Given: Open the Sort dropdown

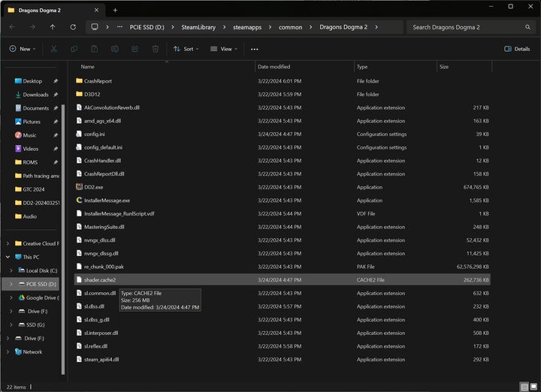Looking at the screenshot, I should click(186, 49).
